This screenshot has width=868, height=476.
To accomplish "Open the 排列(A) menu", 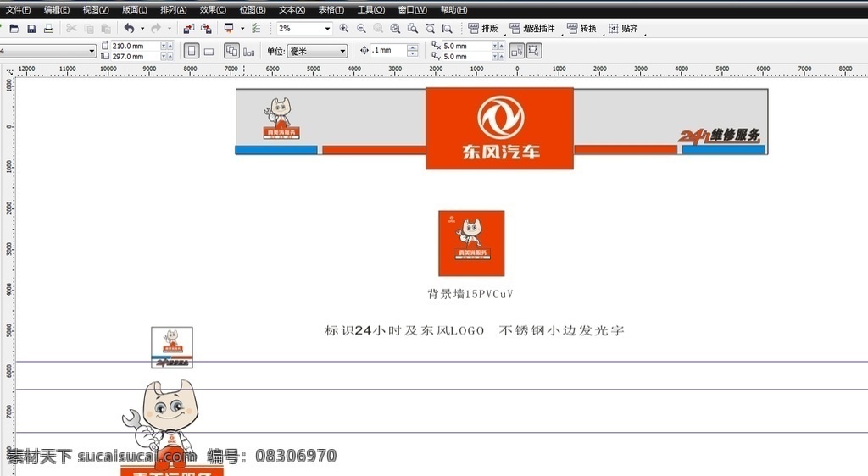I will point(173,10).
